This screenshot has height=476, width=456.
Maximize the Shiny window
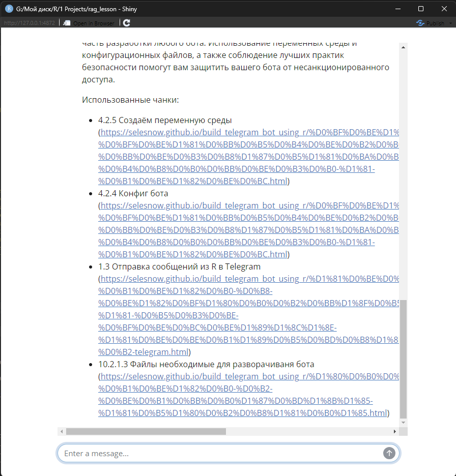tap(421, 9)
